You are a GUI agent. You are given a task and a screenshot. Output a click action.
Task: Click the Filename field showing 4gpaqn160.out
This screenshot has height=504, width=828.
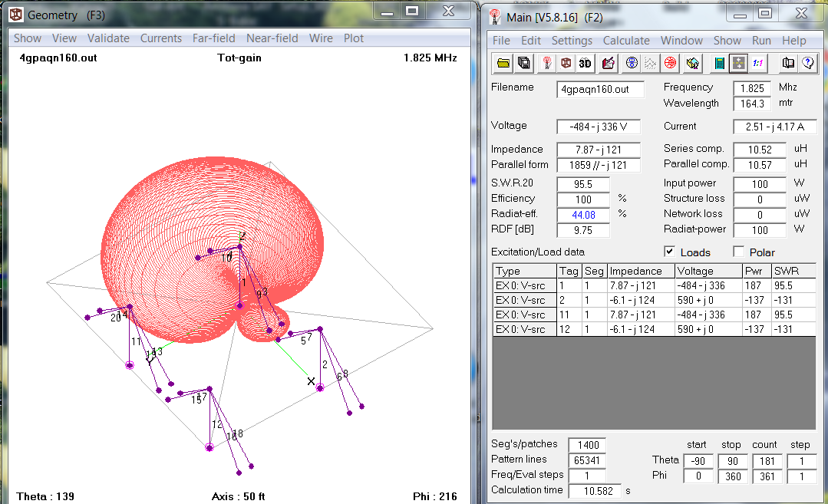pyautogui.click(x=600, y=89)
